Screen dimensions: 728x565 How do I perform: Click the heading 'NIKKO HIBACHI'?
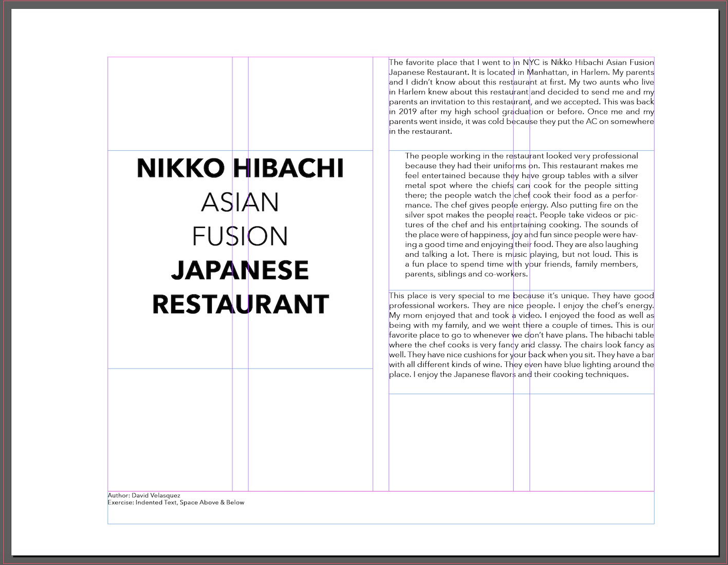(x=240, y=168)
